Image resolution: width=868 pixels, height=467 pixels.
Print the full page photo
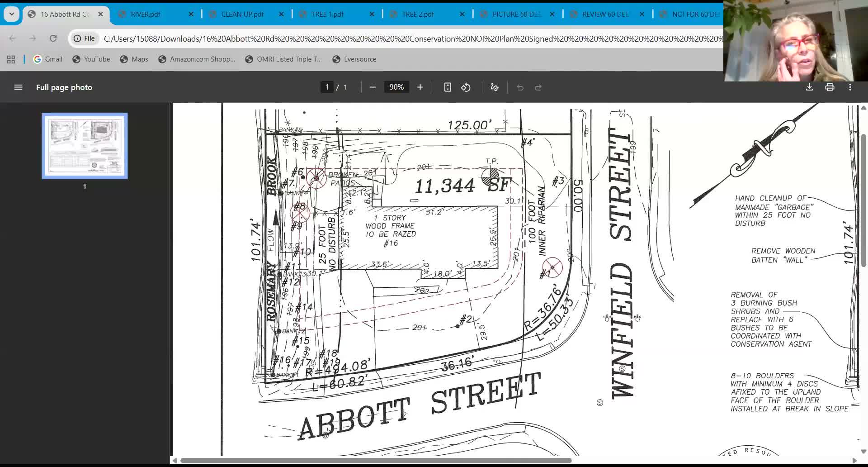(x=830, y=87)
